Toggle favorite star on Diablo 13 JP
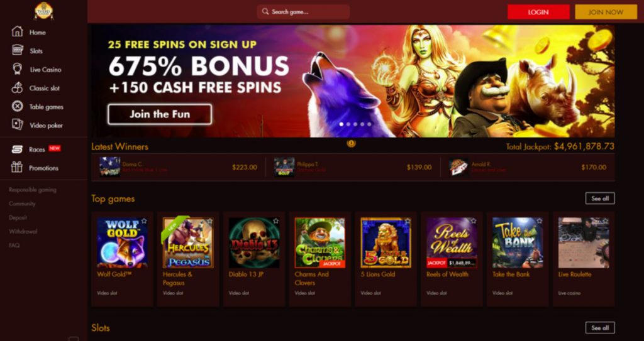644x341 pixels. [275, 221]
